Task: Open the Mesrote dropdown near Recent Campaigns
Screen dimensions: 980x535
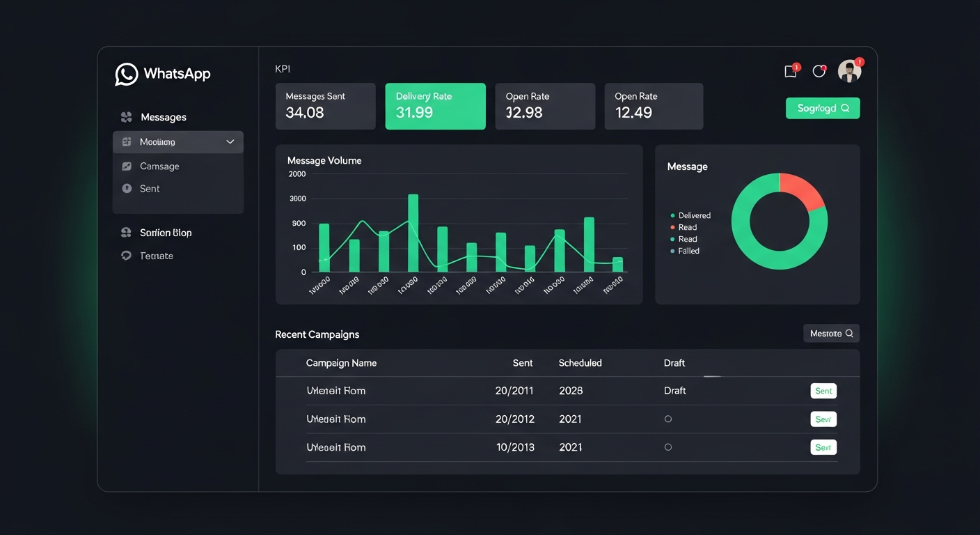Action: coord(831,333)
